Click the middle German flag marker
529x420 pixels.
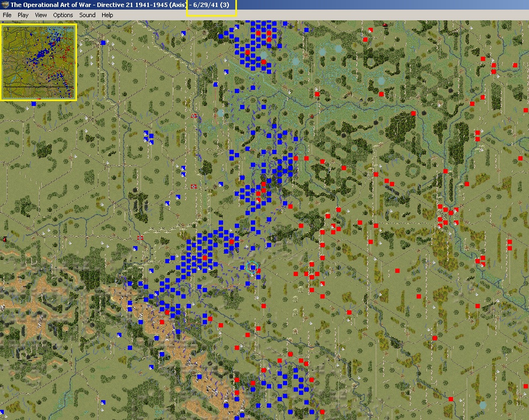coord(194,186)
